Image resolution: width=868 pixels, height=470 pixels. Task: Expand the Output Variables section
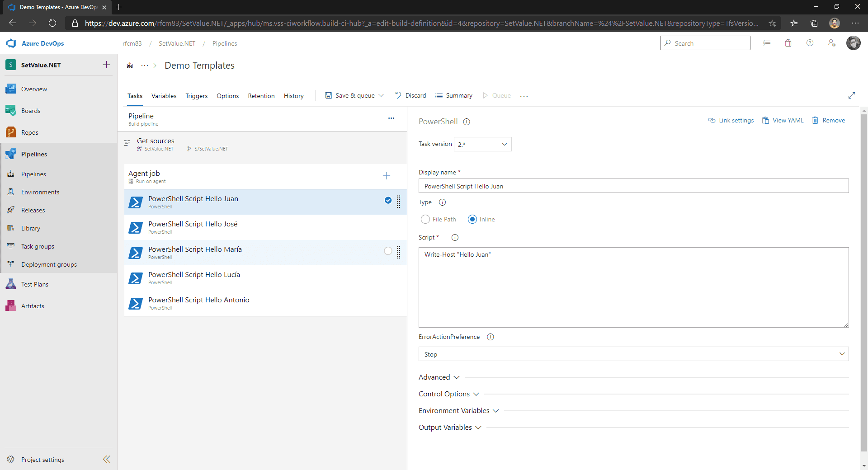(x=450, y=428)
